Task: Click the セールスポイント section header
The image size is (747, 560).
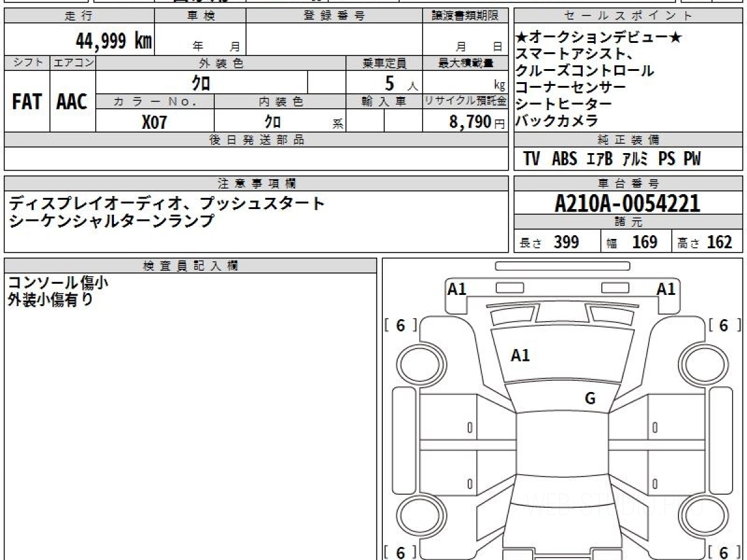Action: click(629, 16)
